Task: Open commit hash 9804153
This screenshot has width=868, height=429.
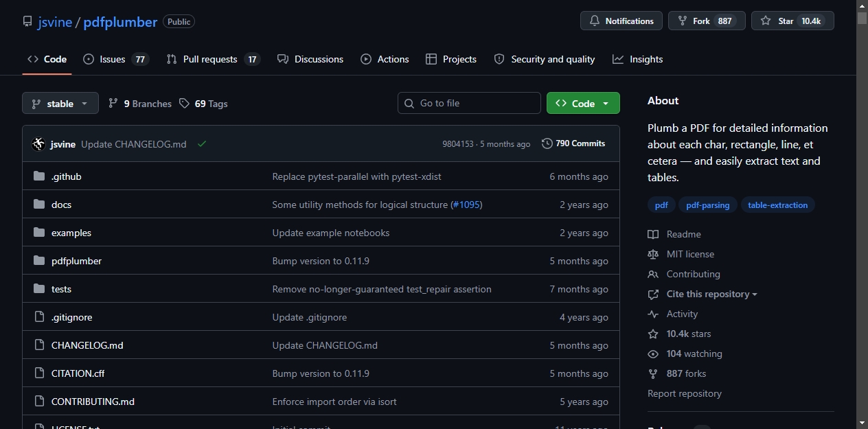Action: [458, 144]
